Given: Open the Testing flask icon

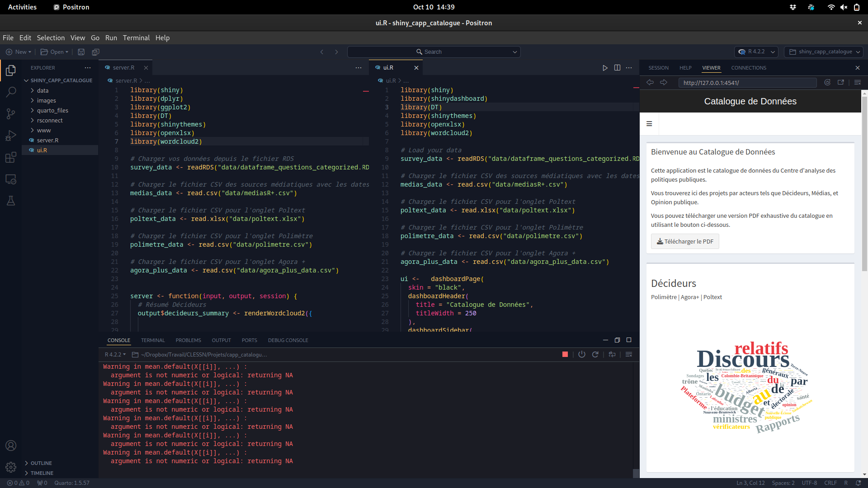Looking at the screenshot, I should click(x=11, y=201).
